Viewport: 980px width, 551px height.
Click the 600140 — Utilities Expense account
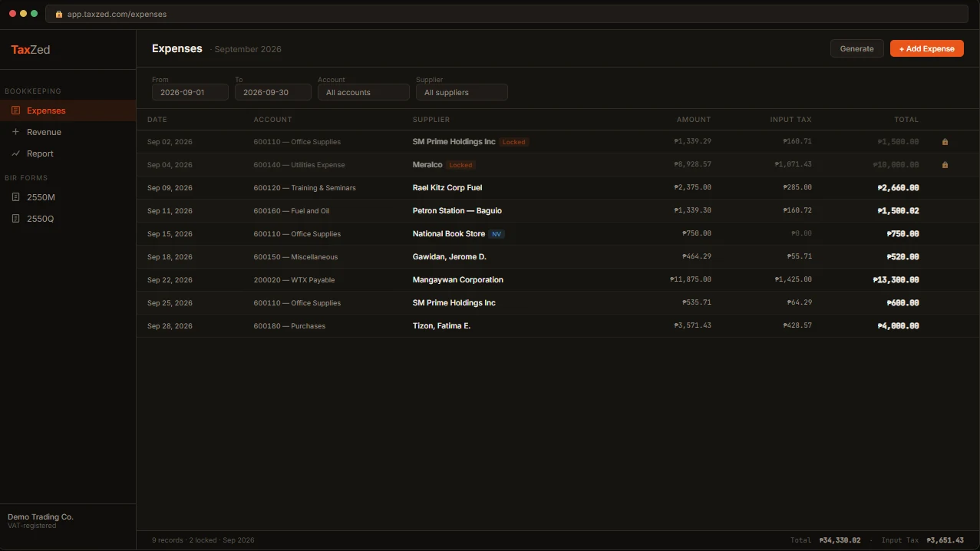click(299, 165)
